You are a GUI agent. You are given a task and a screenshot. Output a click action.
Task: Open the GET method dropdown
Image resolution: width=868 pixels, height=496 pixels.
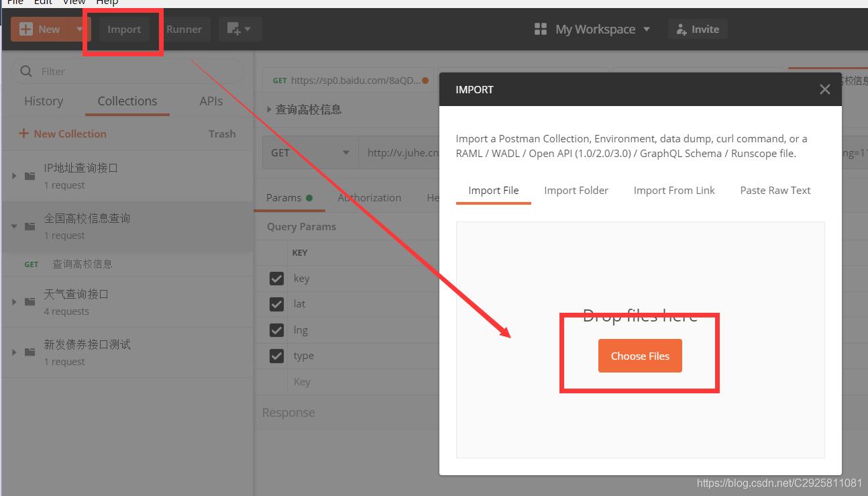(311, 152)
